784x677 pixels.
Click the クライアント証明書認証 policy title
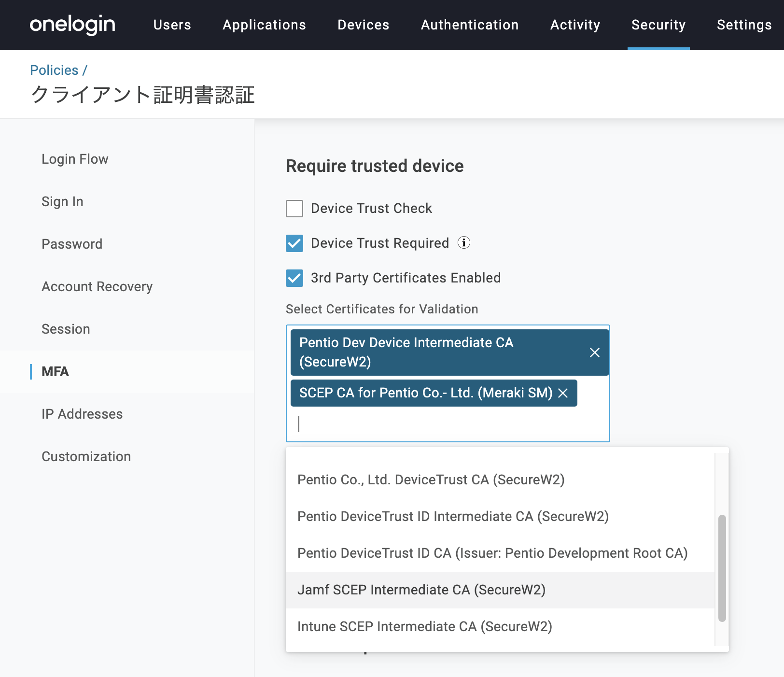[x=142, y=95]
